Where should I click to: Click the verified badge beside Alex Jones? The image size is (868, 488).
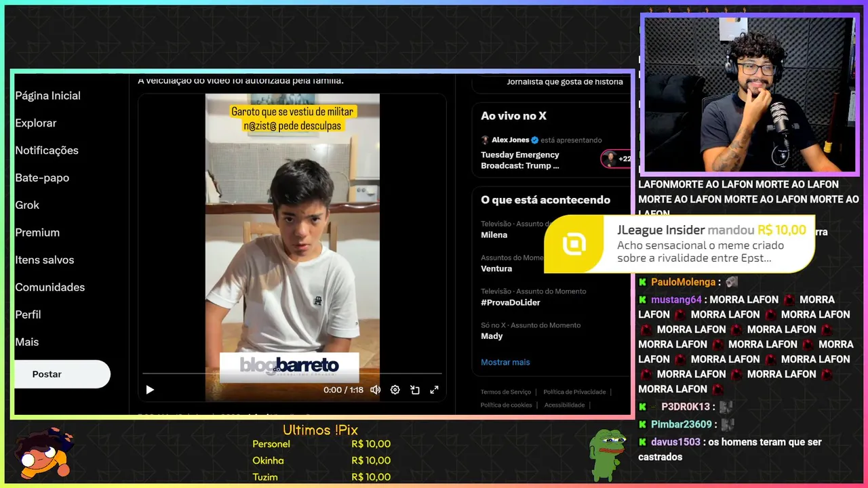tap(534, 140)
